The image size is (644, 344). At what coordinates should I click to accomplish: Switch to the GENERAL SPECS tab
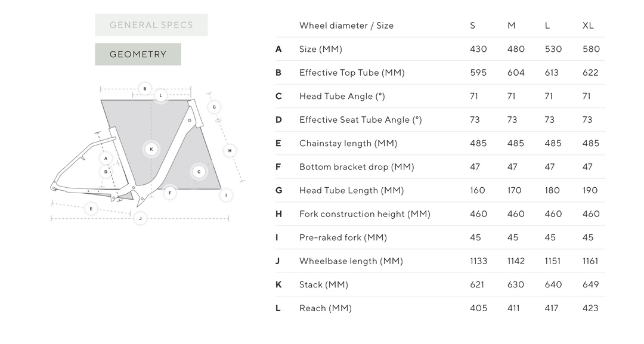point(151,24)
